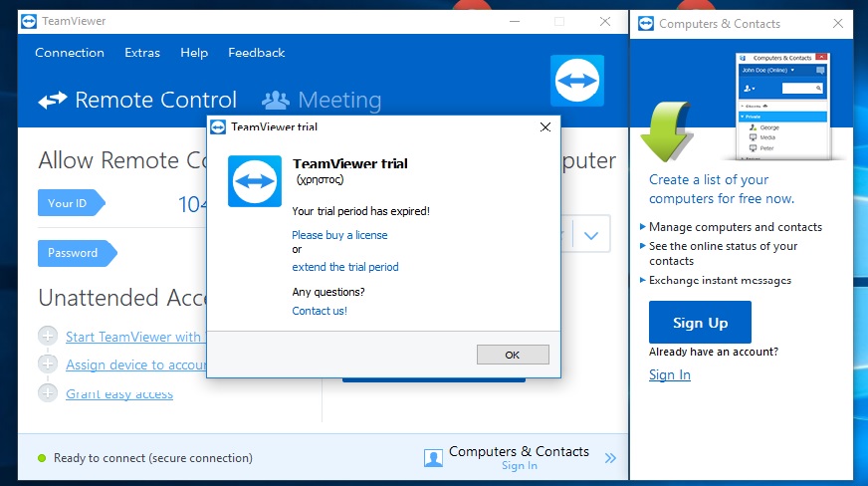Click the TeamViewer icon in trial dialog title bar
This screenshot has width=868, height=486.
(x=218, y=127)
